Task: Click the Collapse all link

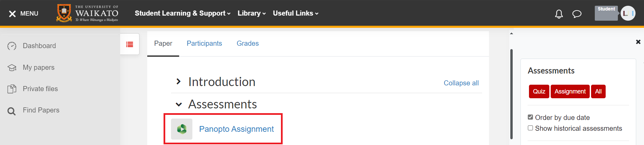Action: click(x=461, y=83)
